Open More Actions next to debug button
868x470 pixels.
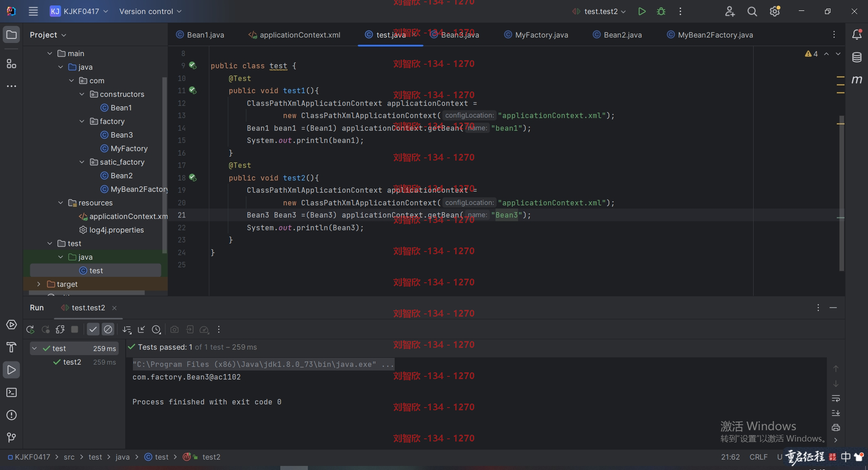pos(680,11)
